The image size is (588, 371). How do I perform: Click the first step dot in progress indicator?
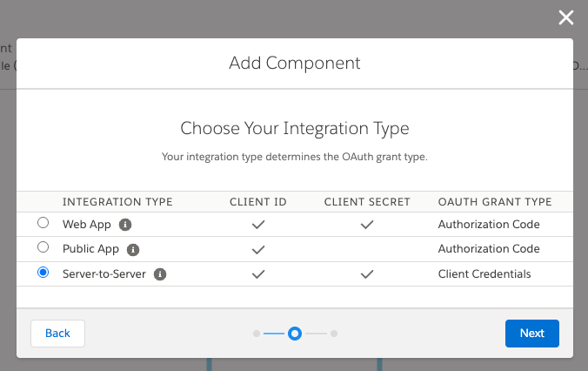coord(256,334)
